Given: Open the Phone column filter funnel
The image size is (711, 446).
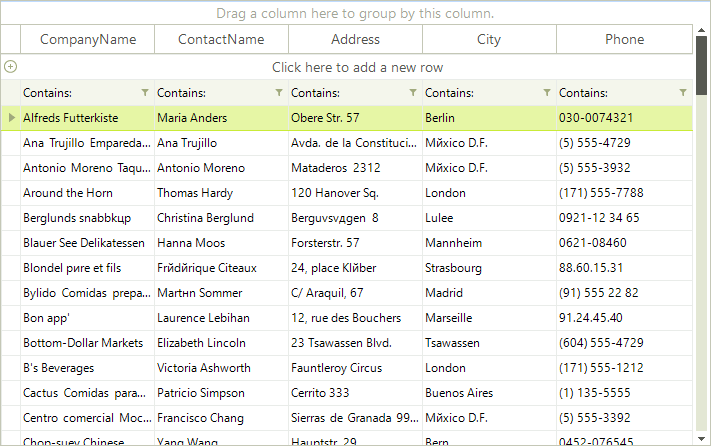Looking at the screenshot, I should click(683, 92).
